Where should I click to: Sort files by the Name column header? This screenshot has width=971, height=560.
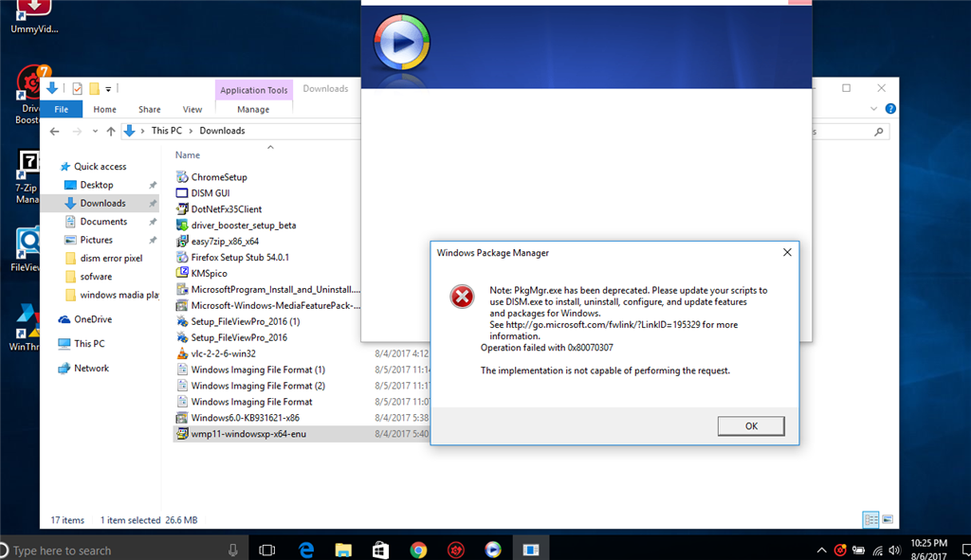187,155
